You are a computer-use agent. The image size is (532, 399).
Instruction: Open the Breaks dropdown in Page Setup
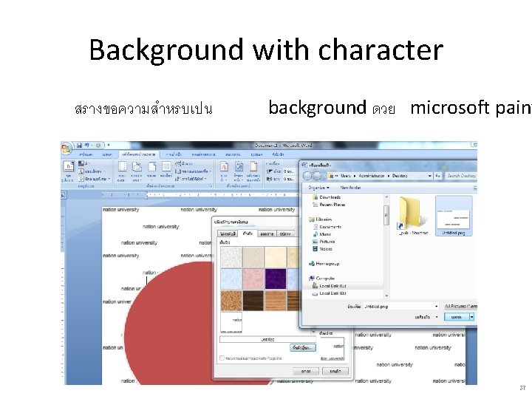click(x=184, y=163)
